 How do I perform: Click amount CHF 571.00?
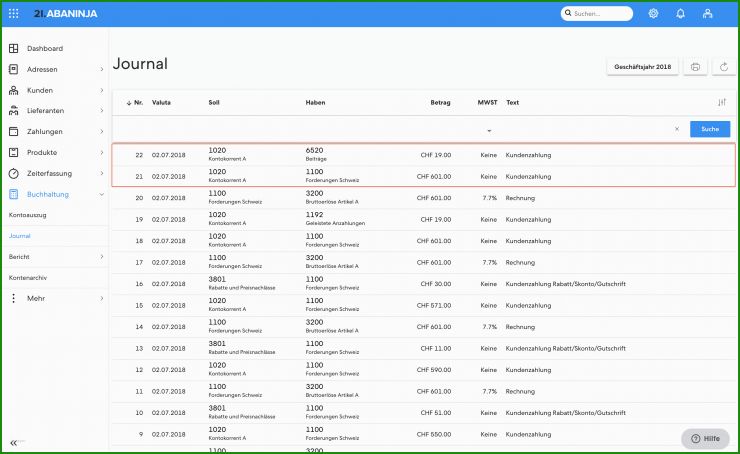434,305
